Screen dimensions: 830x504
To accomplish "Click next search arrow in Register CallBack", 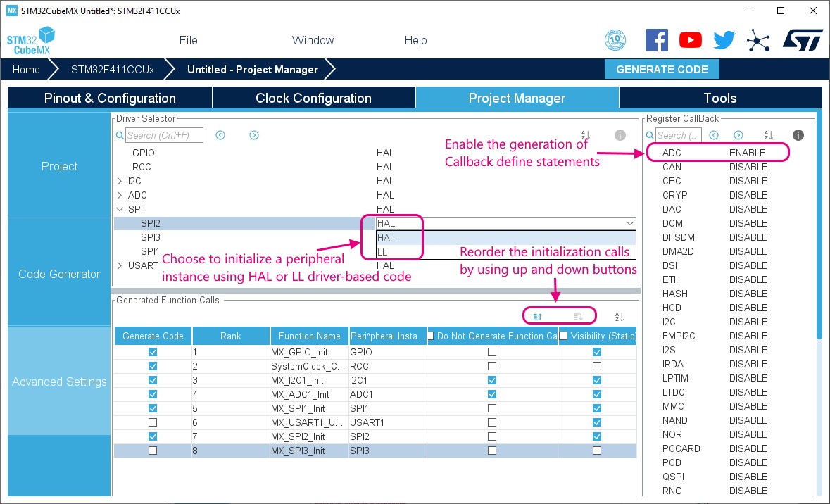I will click(738, 136).
